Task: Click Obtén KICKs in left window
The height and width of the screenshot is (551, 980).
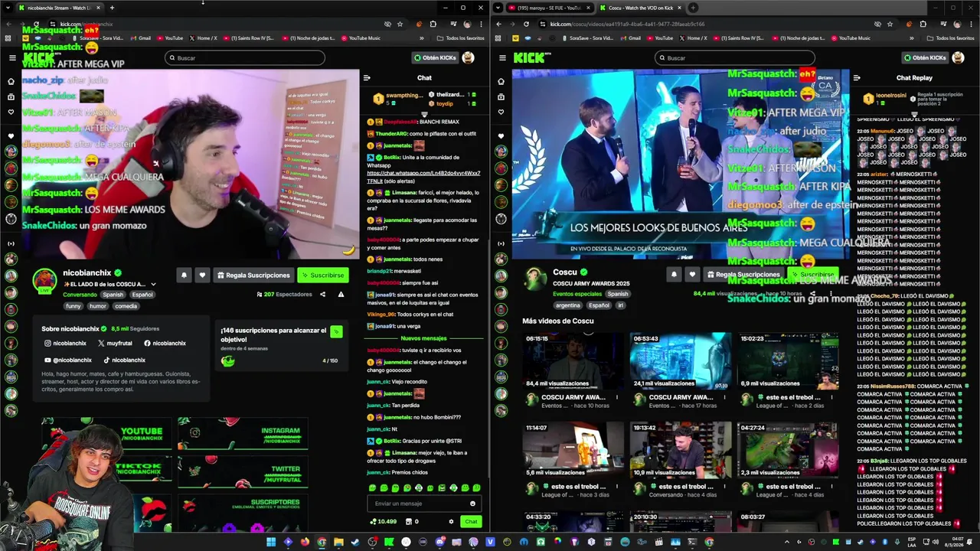Action: pyautogui.click(x=434, y=57)
